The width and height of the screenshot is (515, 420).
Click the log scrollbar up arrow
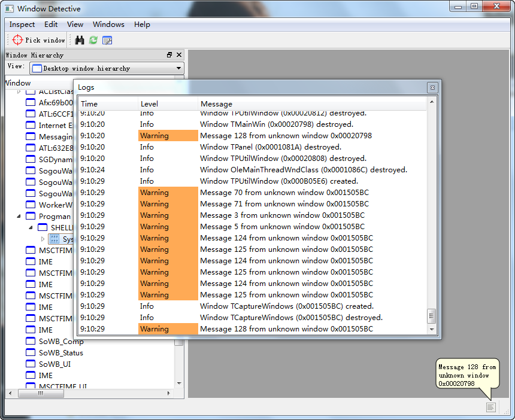[432, 102]
